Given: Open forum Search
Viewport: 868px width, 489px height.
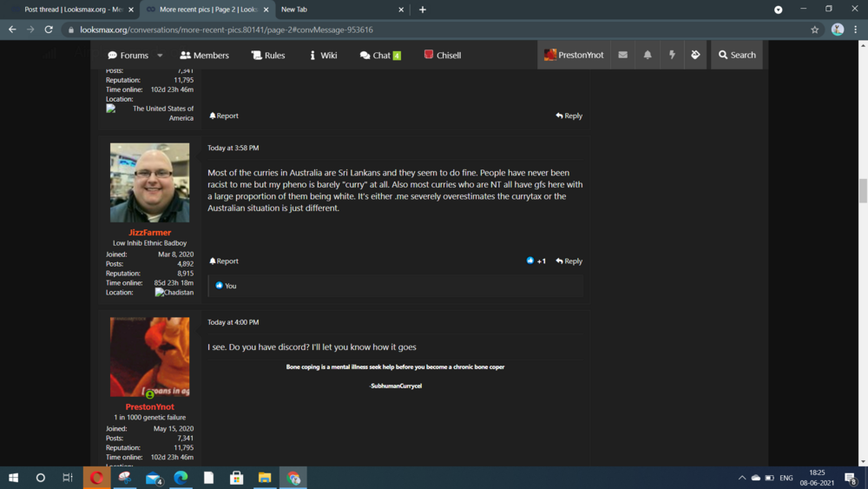Looking at the screenshot, I should (737, 55).
